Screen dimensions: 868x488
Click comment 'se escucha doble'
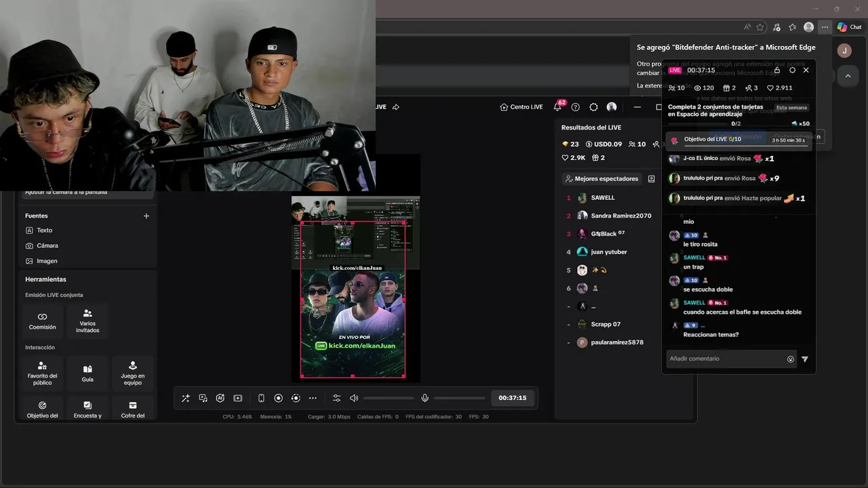(x=708, y=289)
